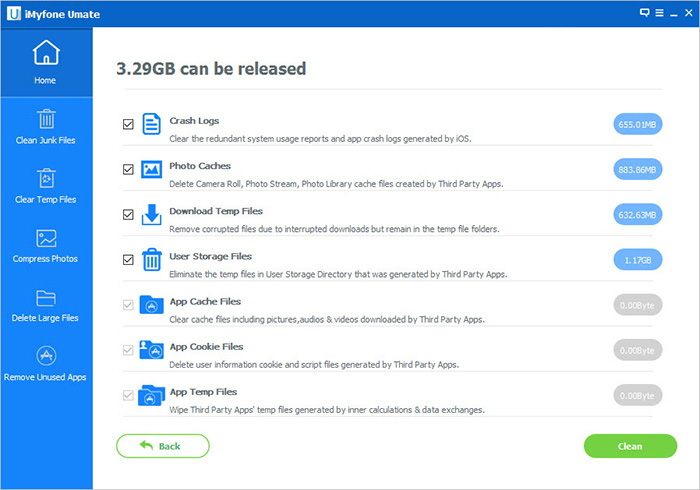
Task: Uncheck the Crash Logs checkbox
Action: (x=127, y=125)
